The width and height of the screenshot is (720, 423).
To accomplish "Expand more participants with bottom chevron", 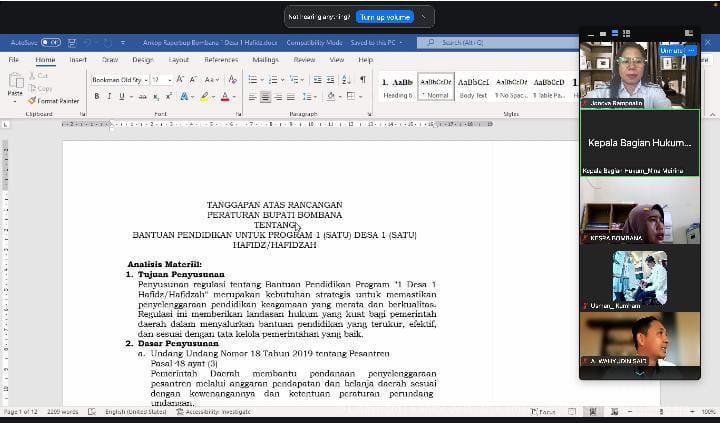I will (640, 373).
